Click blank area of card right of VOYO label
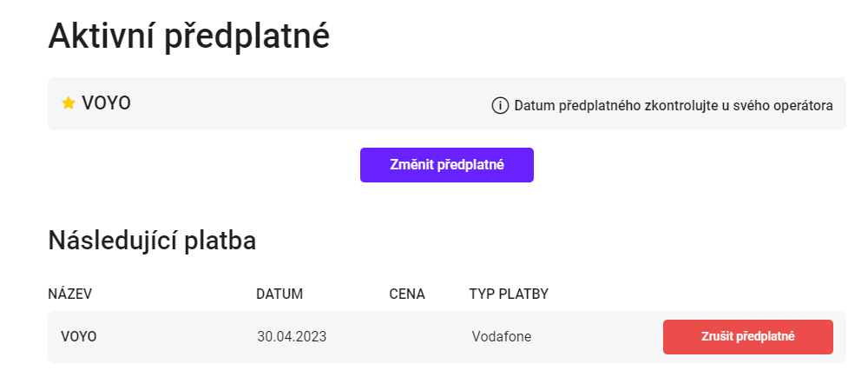The image size is (868, 377). 310,104
